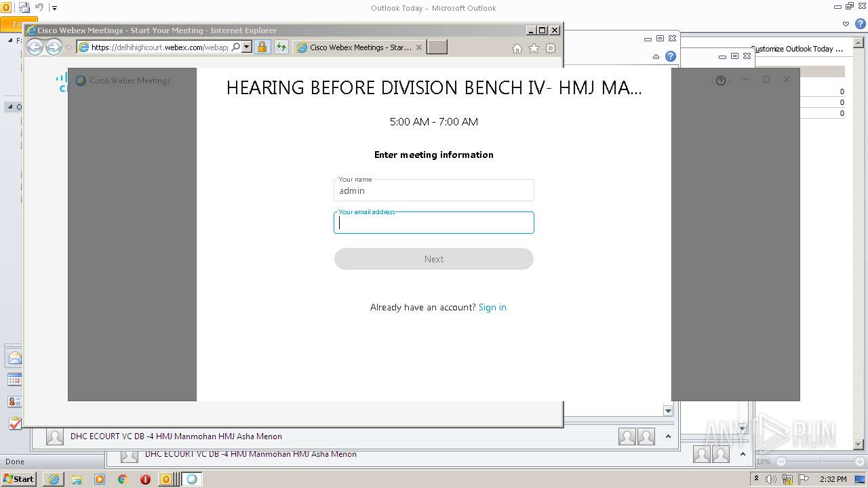Show hidden tray icons arrow
This screenshot has height=488, width=868.
pos(756,479)
